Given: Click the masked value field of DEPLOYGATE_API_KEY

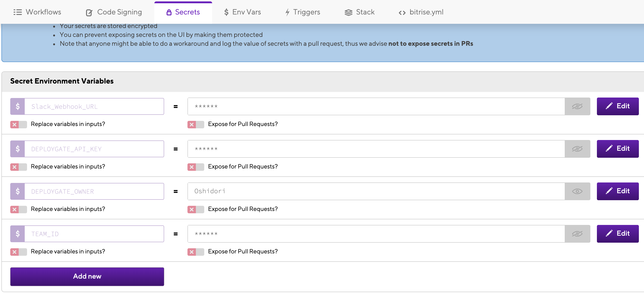Looking at the screenshot, I should [376, 149].
